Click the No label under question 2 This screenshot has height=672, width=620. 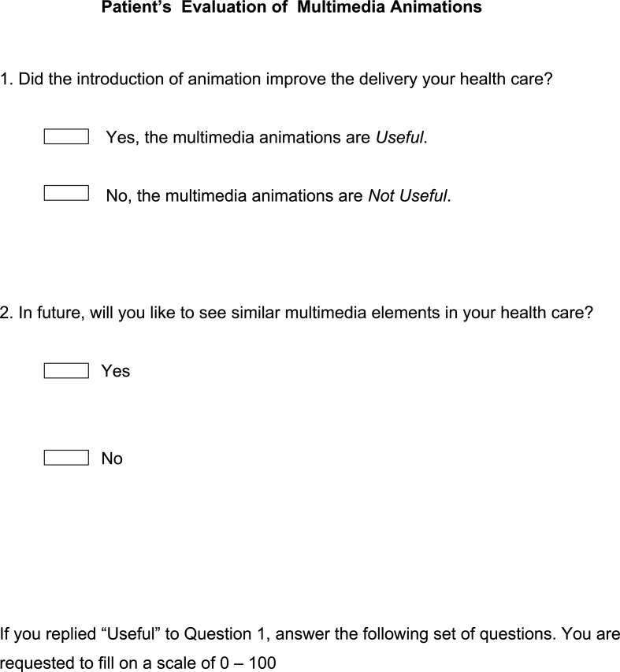pos(112,459)
